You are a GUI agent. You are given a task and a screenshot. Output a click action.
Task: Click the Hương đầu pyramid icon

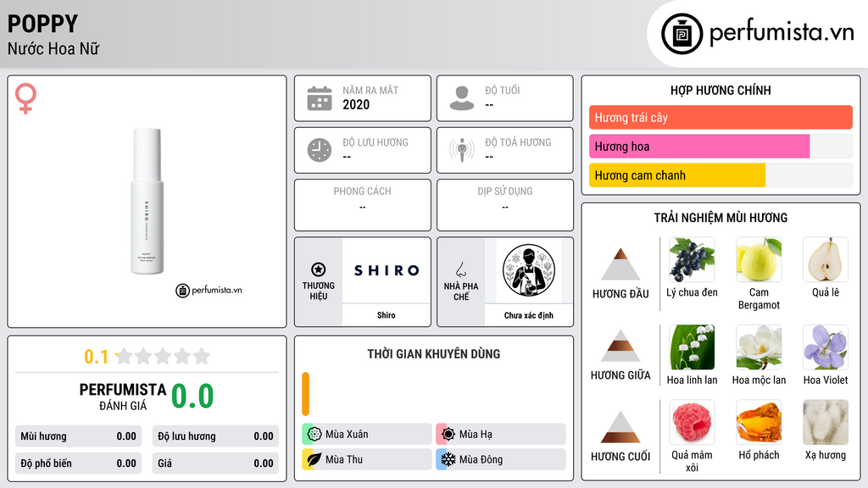620,264
